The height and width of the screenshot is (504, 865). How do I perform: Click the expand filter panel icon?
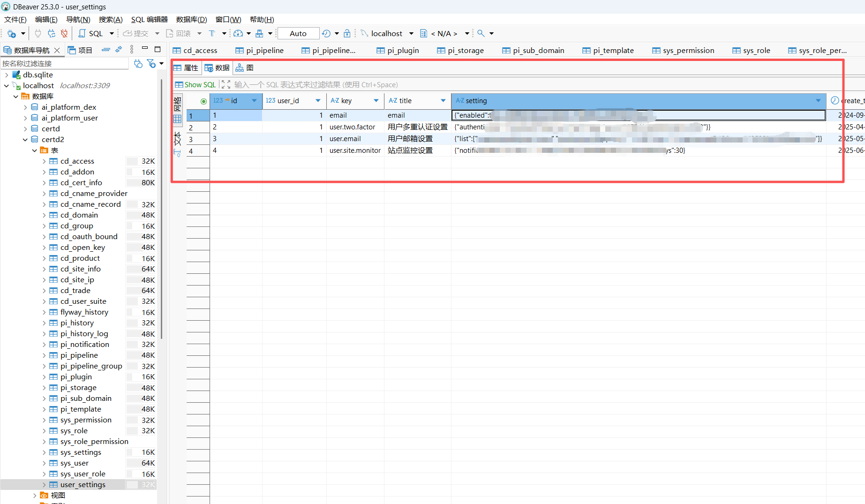tap(226, 85)
